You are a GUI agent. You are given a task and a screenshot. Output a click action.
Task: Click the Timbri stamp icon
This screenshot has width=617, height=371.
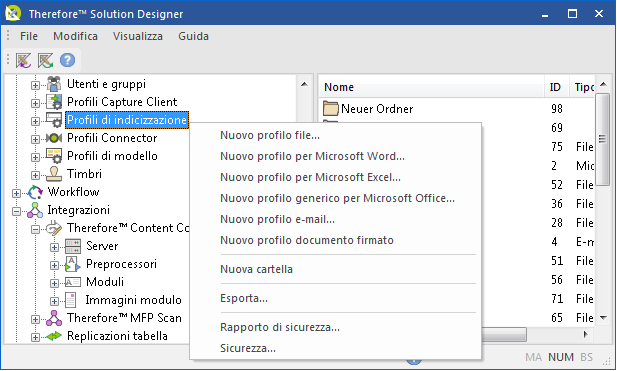54,174
